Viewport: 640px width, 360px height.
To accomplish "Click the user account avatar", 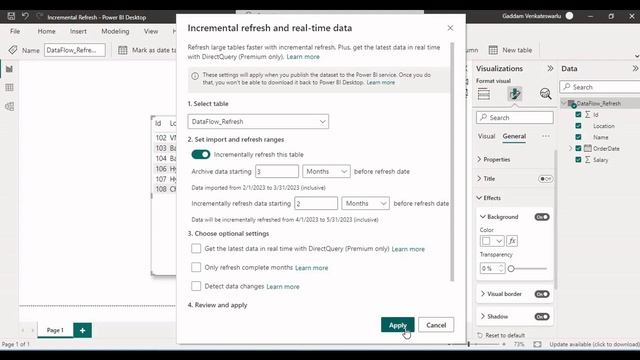I will 569,16.
